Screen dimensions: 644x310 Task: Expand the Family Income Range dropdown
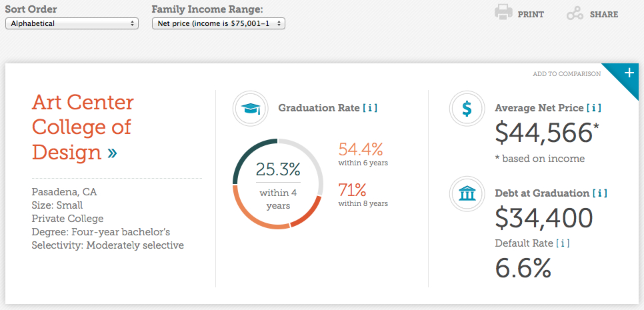219,23
